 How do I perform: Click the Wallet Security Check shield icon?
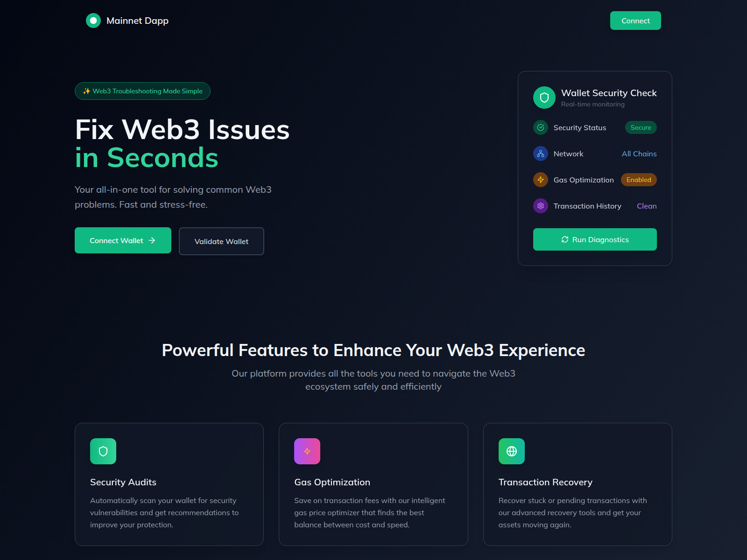(x=544, y=98)
